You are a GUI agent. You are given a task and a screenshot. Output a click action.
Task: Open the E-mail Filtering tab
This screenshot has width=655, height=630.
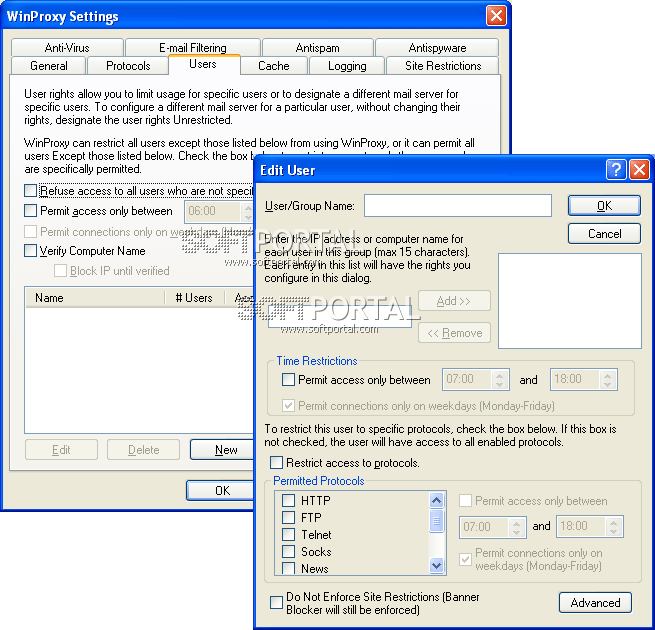tap(193, 47)
